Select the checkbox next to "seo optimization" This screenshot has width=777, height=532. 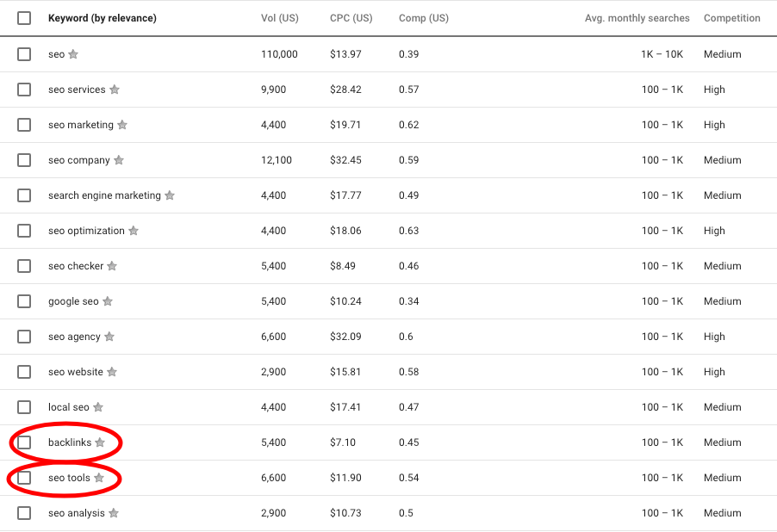[x=24, y=231]
